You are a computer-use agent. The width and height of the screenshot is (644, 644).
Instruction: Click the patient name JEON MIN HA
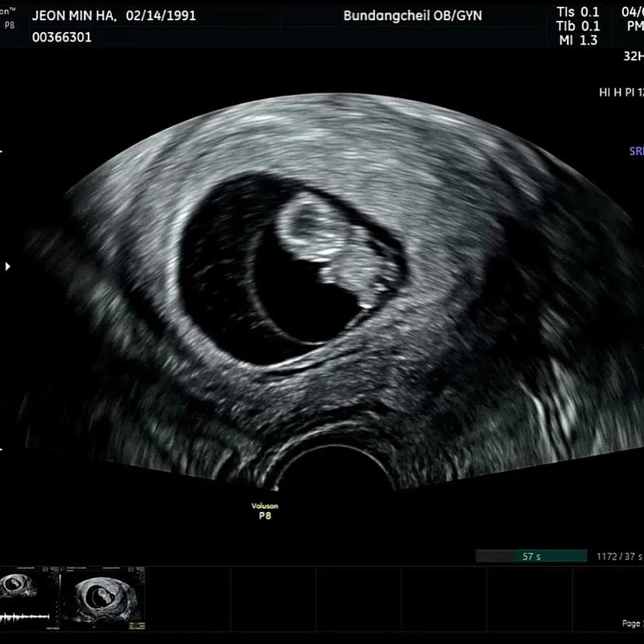tap(74, 16)
